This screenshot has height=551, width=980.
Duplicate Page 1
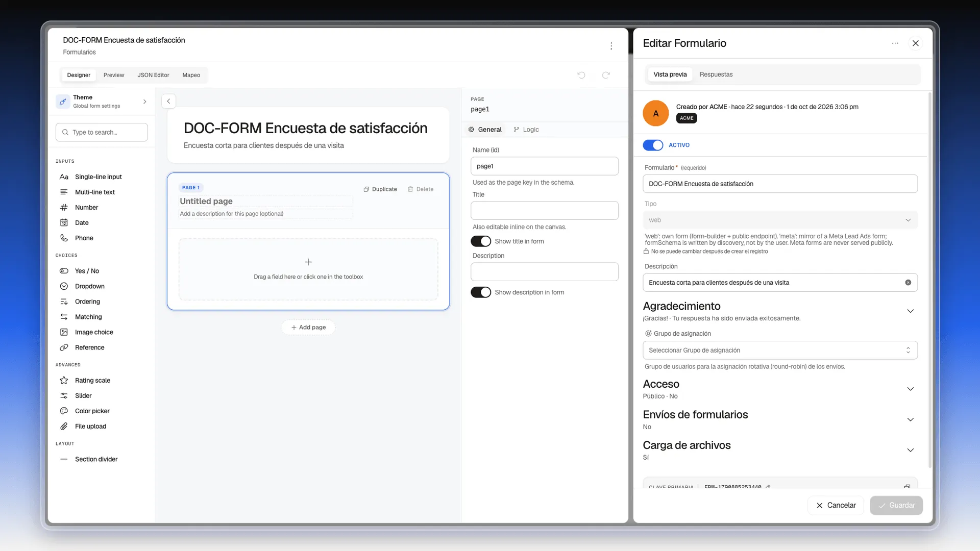pos(380,189)
